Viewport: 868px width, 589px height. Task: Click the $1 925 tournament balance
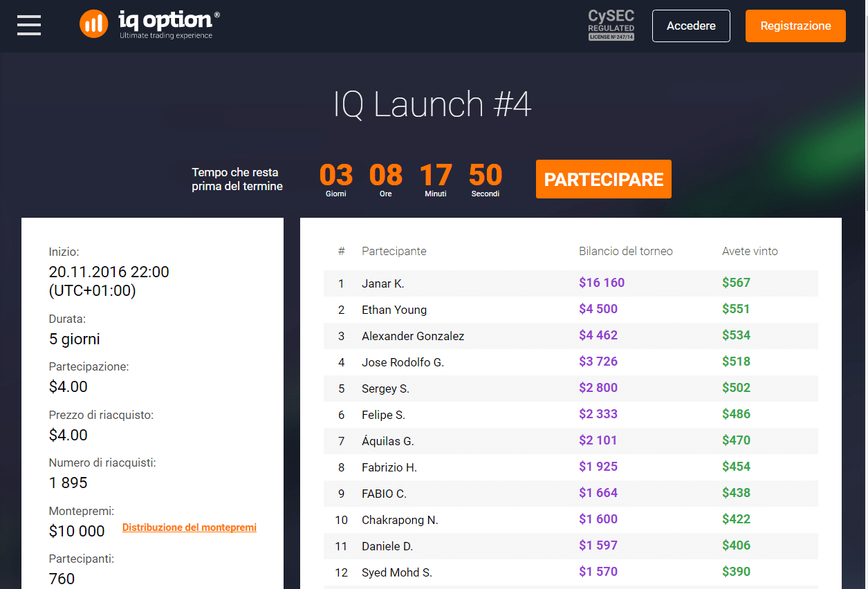pyautogui.click(x=598, y=467)
